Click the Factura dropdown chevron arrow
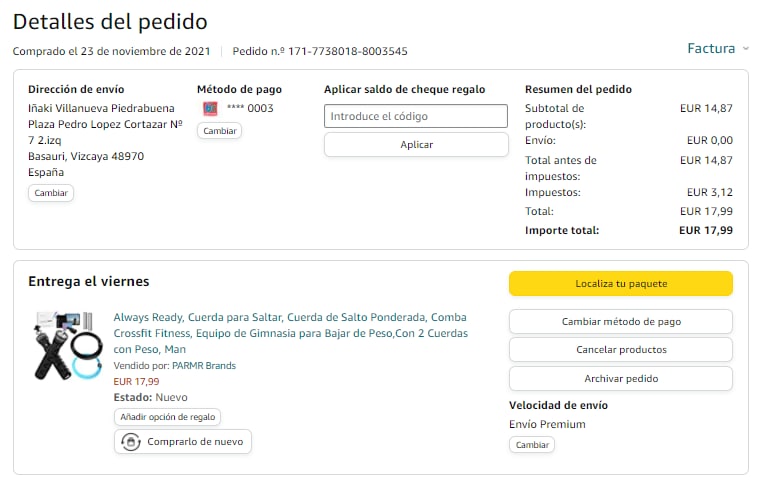The height and width of the screenshot is (493, 766). pyautogui.click(x=745, y=49)
